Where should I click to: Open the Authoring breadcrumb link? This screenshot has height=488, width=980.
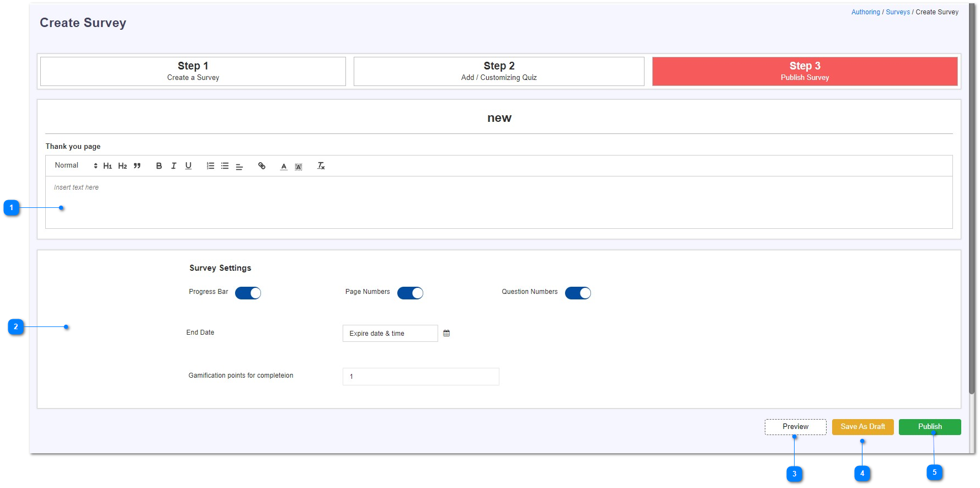(865, 12)
